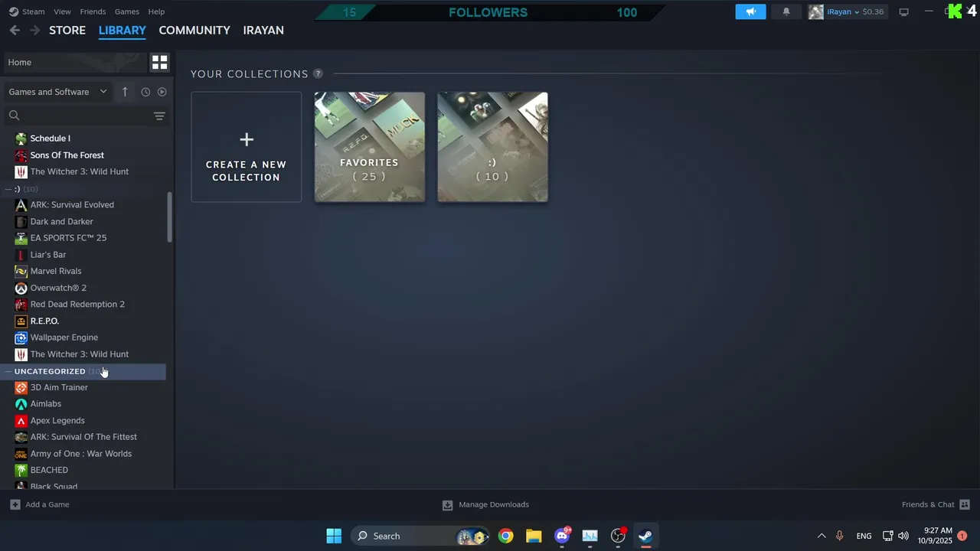Open the iRayan account dropdown
Screen dimensions: 980x551
pos(846,11)
